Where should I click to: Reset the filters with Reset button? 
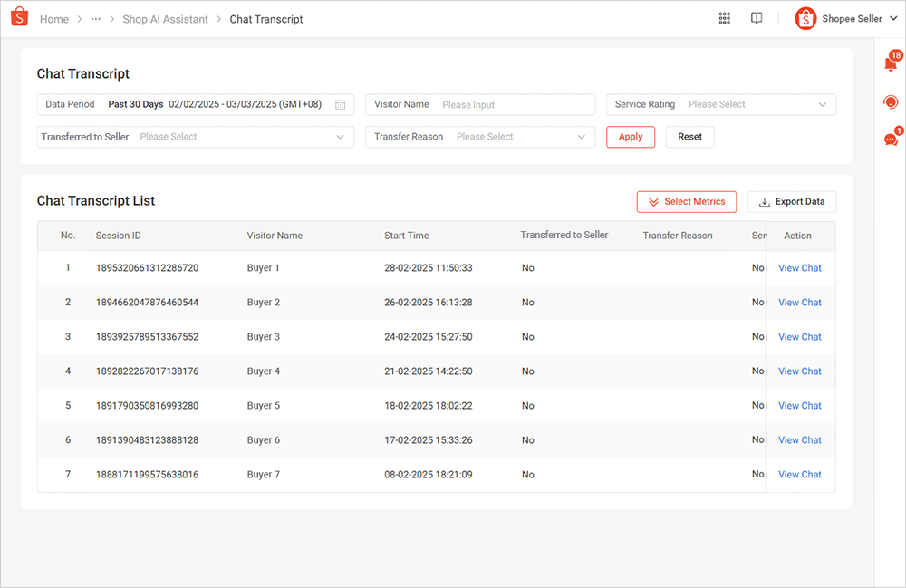[x=689, y=138]
